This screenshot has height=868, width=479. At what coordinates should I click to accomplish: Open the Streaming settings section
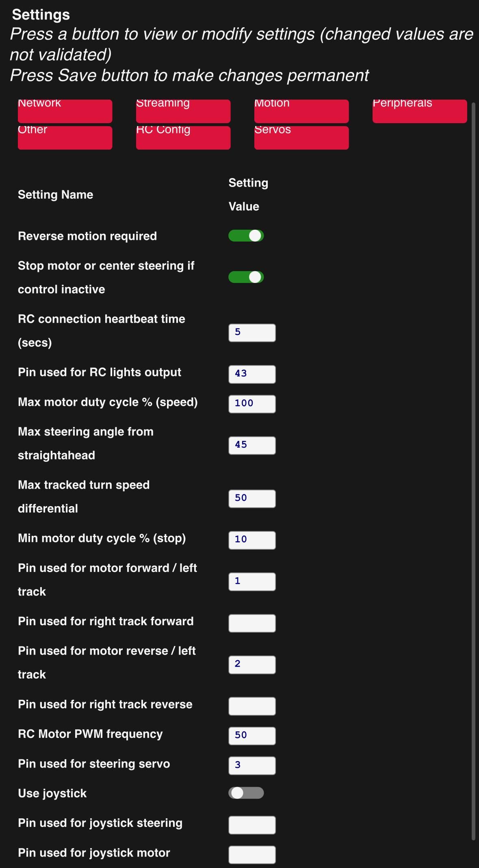tap(183, 111)
